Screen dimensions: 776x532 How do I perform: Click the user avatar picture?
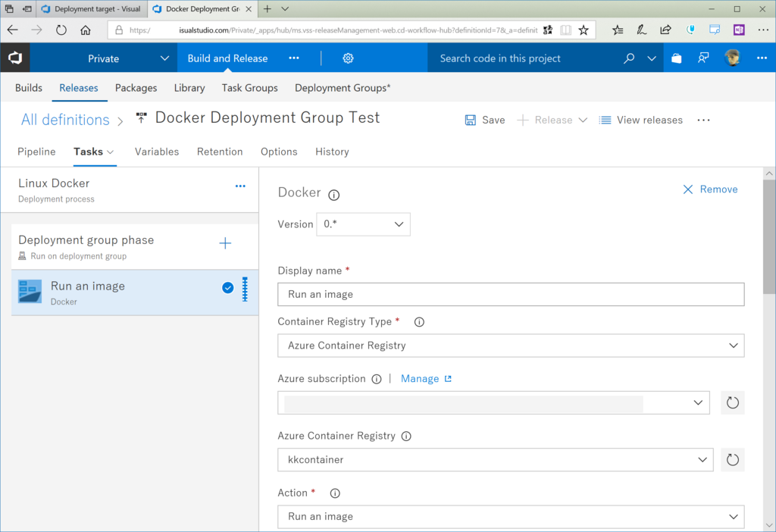(733, 58)
